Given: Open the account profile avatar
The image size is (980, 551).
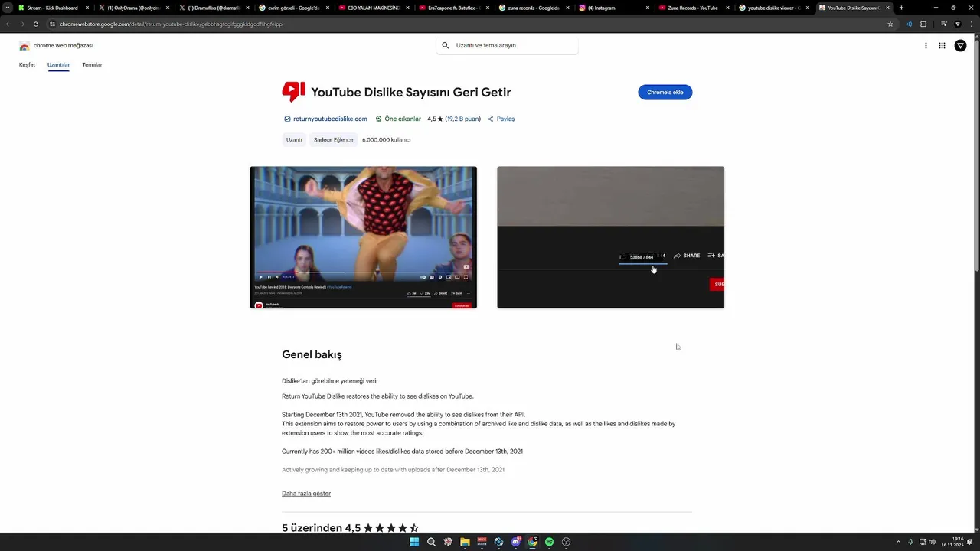Looking at the screenshot, I should point(960,46).
